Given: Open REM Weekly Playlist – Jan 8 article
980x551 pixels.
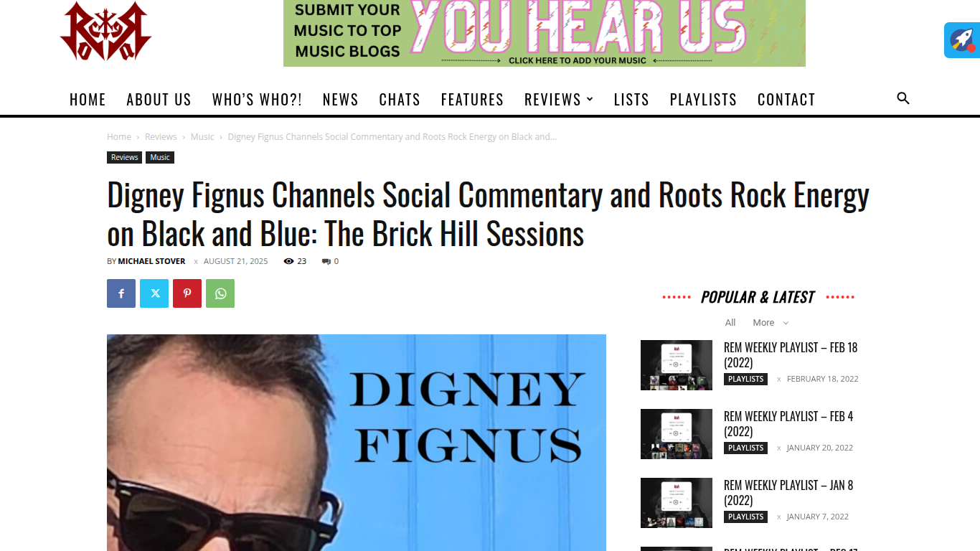Looking at the screenshot, I should pos(788,493).
